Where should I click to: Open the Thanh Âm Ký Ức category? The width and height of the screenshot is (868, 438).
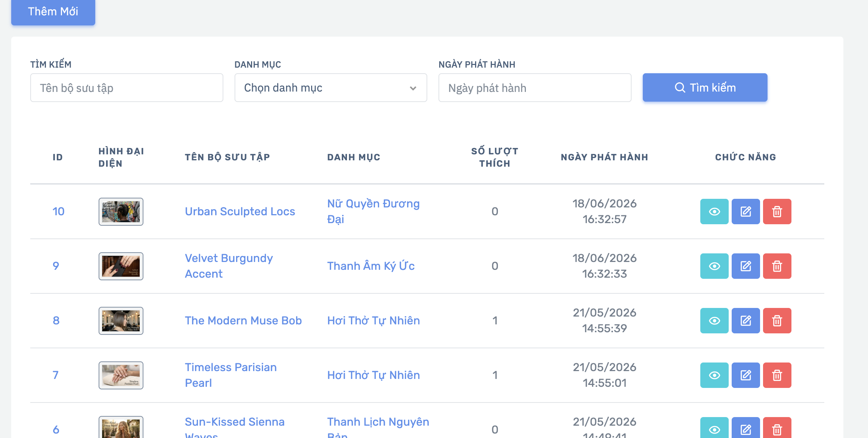pos(371,266)
